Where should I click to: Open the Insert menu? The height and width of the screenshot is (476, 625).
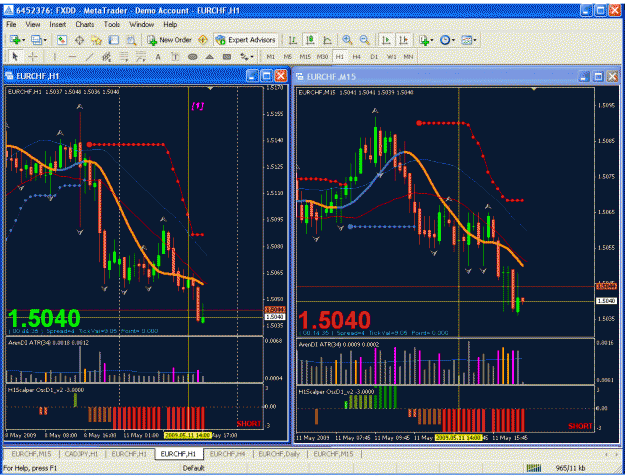(x=57, y=24)
